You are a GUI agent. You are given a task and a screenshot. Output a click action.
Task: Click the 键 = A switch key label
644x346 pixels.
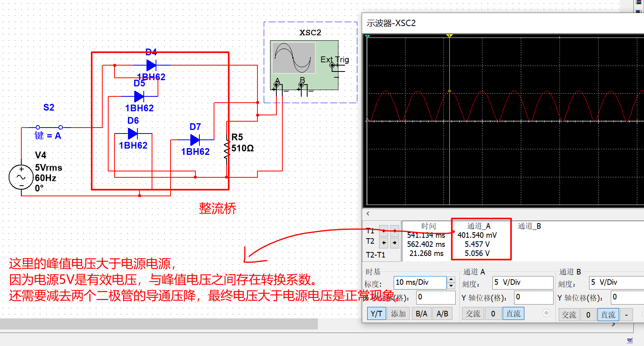point(48,136)
